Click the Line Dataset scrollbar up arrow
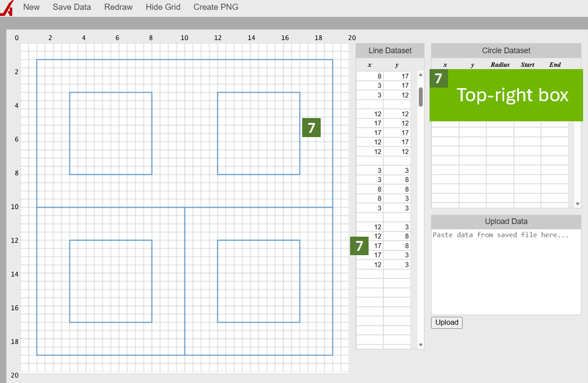This screenshot has width=588, height=383. 420,75
